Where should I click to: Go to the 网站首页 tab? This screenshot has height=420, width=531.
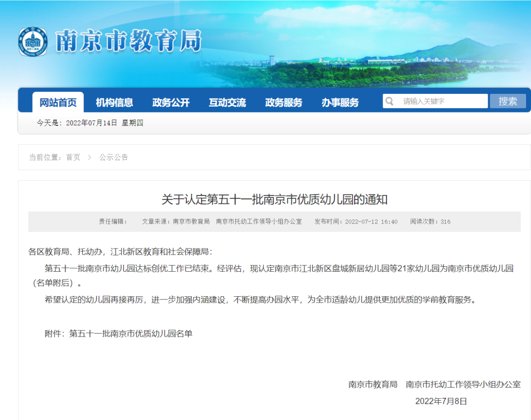click(x=58, y=103)
